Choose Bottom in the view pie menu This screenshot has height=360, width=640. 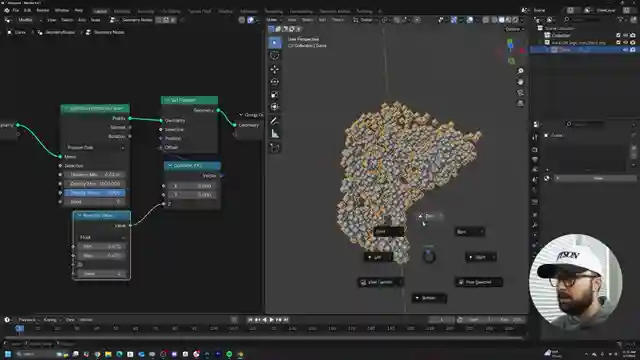(x=429, y=298)
